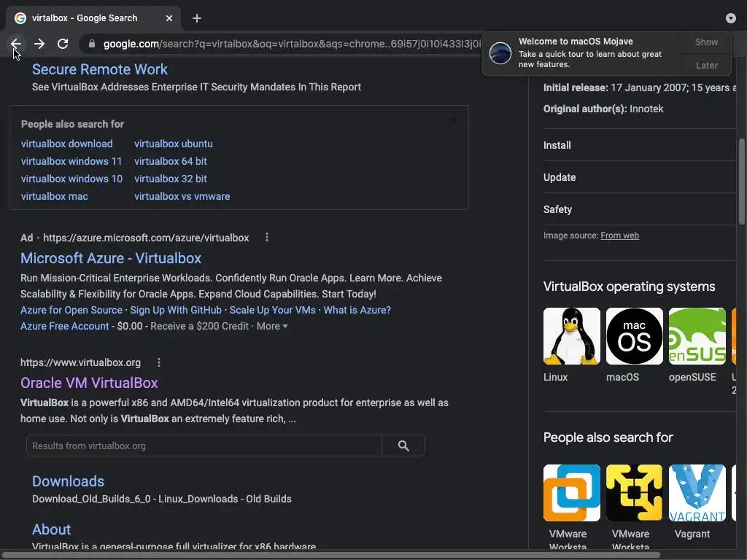
Task: Reload the Google search page
Action: [63, 44]
